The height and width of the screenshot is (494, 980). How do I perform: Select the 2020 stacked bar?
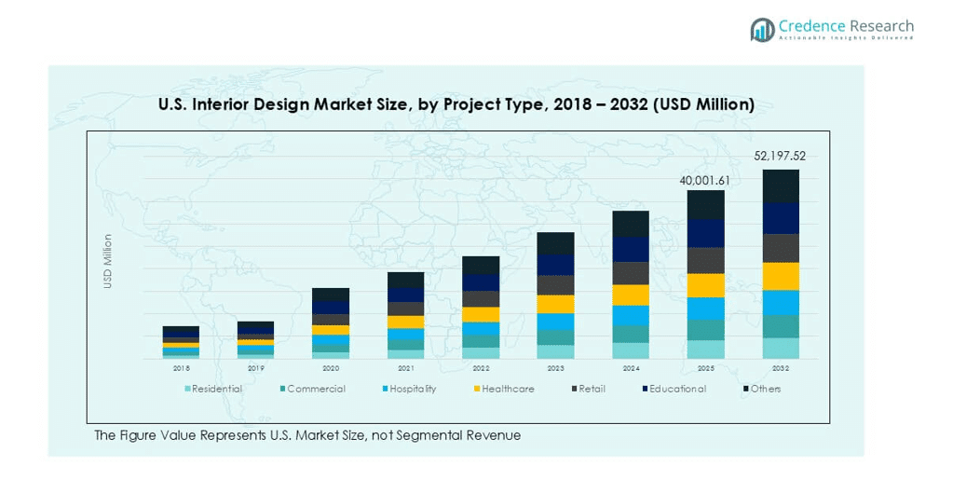[331, 323]
